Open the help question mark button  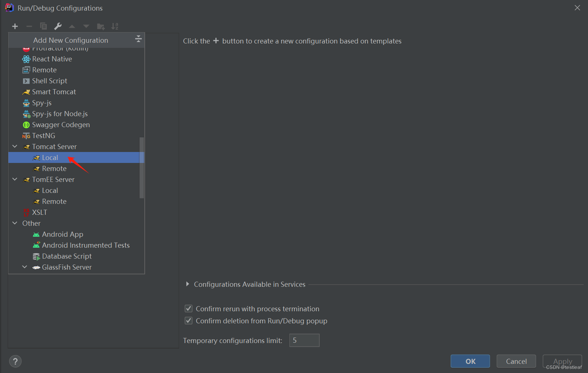[x=15, y=361]
